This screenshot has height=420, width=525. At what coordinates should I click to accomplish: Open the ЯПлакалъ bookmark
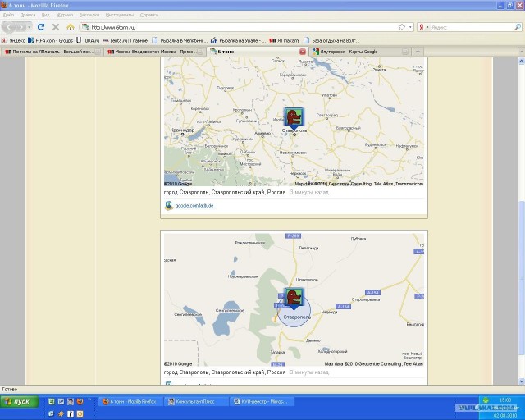click(285, 40)
